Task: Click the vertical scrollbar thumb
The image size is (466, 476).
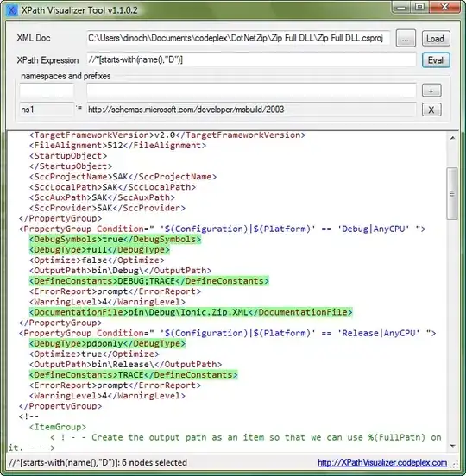Action: pos(452,193)
